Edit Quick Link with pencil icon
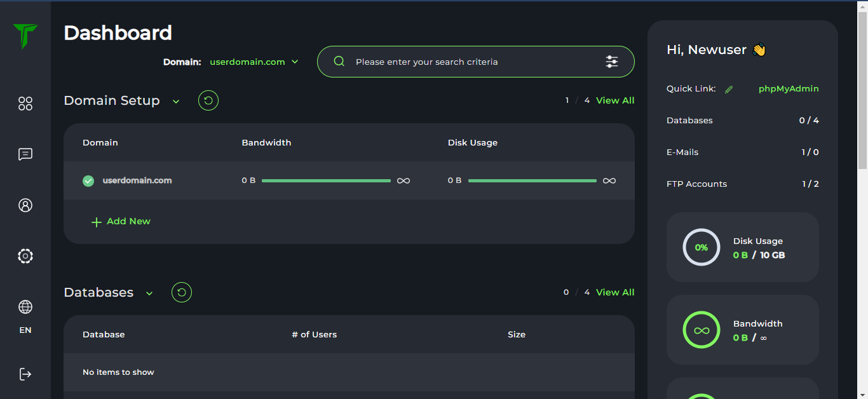 729,90
